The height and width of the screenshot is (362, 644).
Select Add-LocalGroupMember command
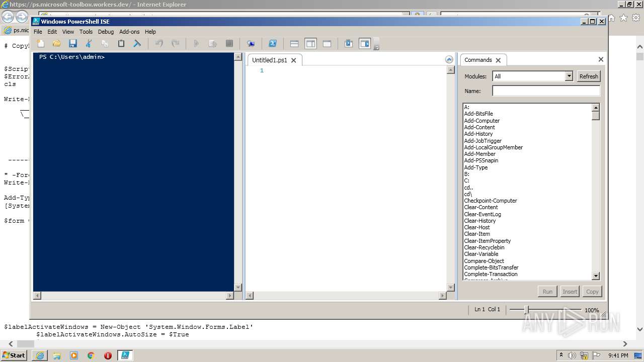click(x=494, y=147)
